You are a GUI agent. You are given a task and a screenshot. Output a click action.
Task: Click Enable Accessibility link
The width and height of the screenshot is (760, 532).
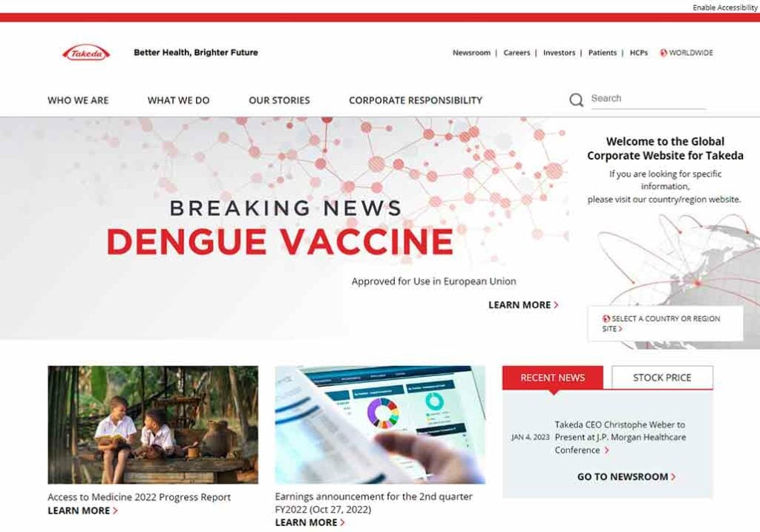724,7
